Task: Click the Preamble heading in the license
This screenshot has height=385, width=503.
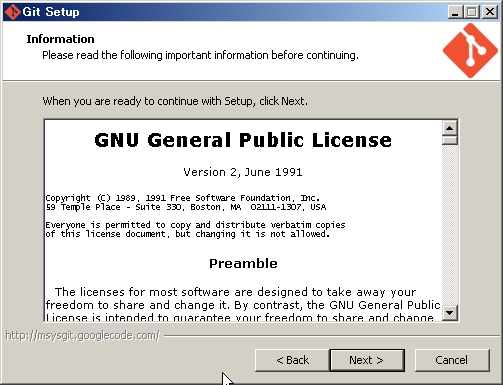Action: click(243, 264)
